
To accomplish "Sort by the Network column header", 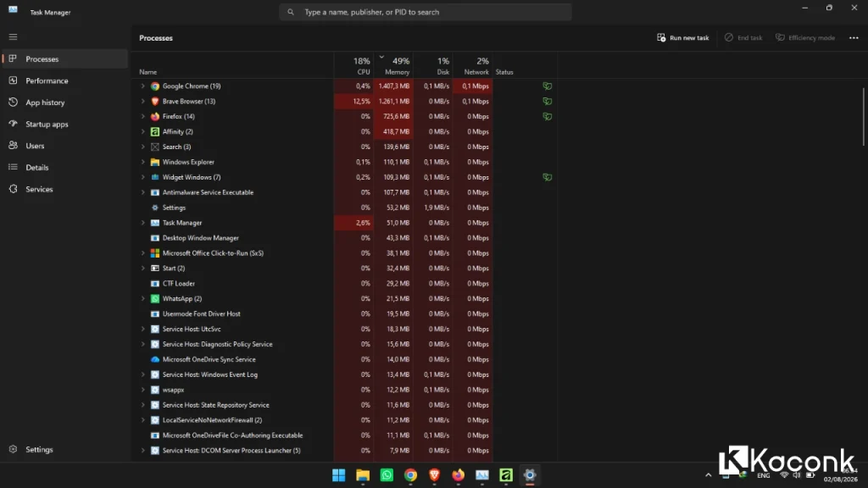I will click(x=473, y=65).
